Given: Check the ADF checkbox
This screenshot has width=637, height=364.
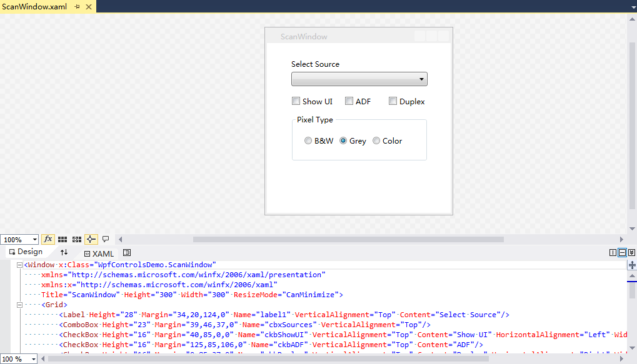Looking at the screenshot, I should coord(349,101).
